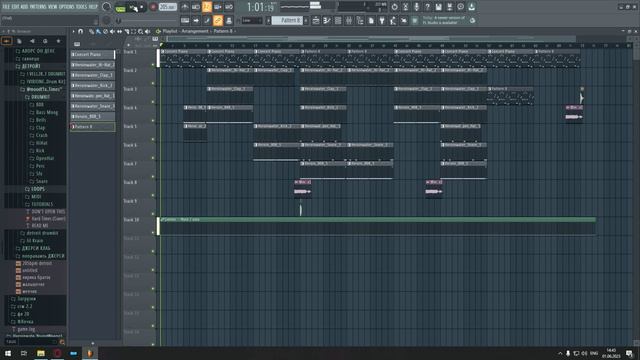Open the VIEW menu

[53, 7]
